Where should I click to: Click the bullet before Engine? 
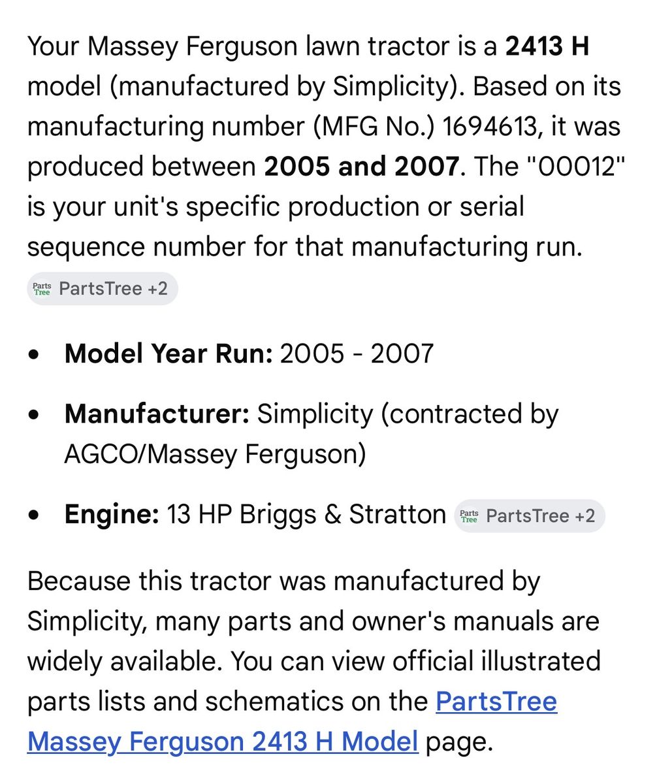click(34, 515)
